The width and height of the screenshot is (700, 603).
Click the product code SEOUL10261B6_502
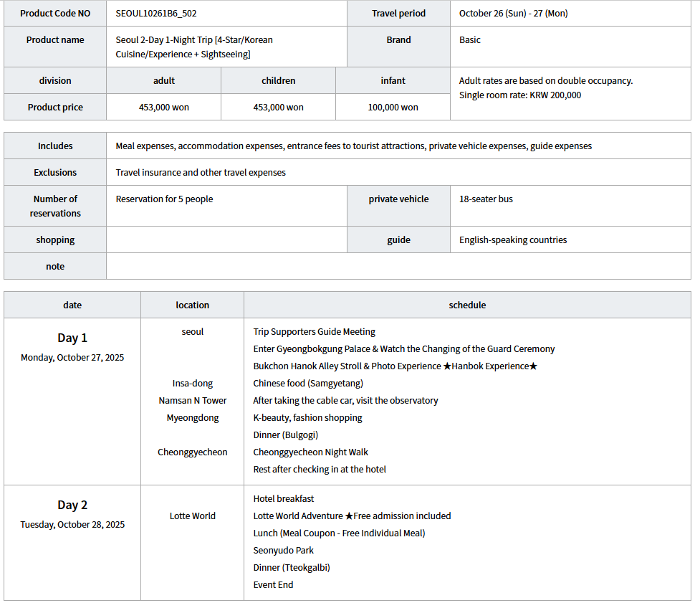(155, 14)
